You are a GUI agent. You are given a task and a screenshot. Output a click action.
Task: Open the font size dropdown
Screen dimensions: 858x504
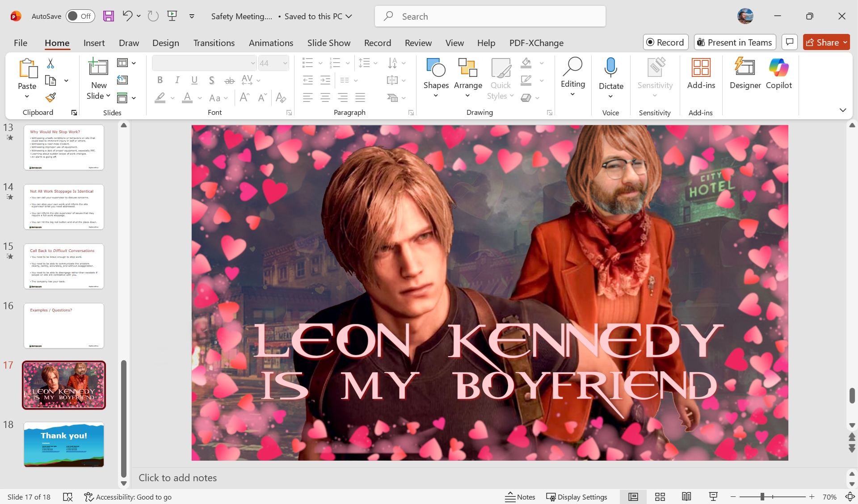(x=285, y=63)
